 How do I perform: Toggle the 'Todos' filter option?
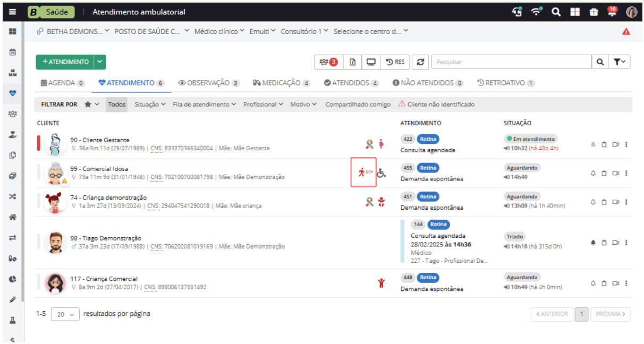(117, 105)
